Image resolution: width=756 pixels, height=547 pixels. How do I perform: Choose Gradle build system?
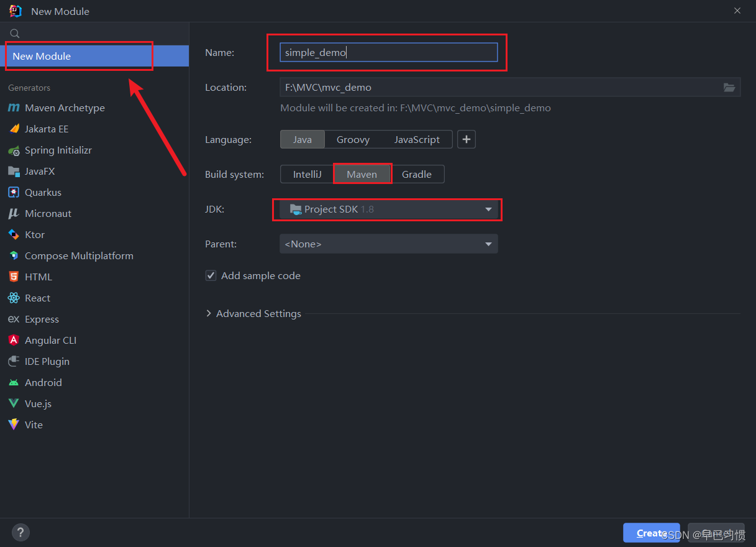[x=417, y=174]
